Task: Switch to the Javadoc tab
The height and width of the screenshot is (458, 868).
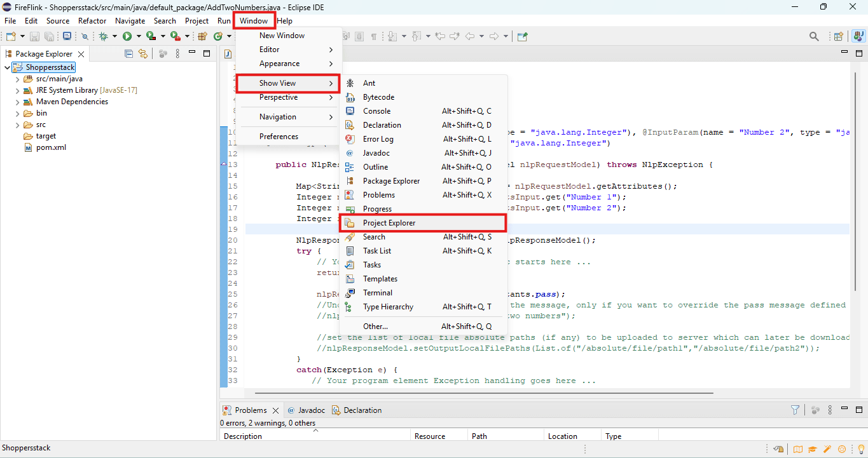Action: click(x=307, y=410)
